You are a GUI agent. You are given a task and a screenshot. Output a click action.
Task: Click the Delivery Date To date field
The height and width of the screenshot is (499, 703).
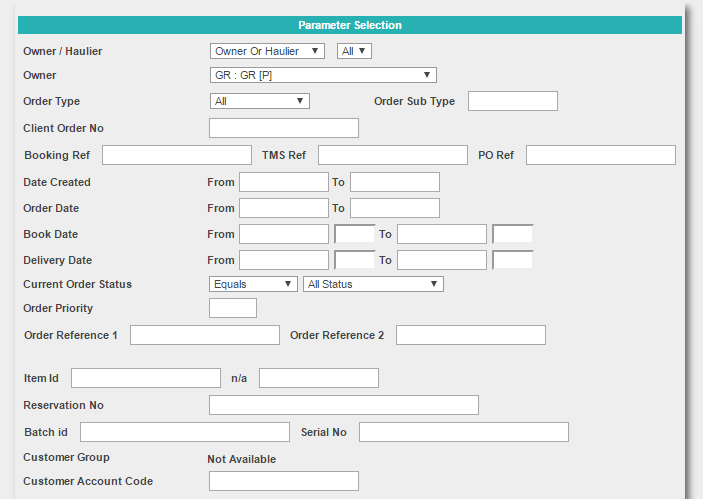[x=442, y=260]
